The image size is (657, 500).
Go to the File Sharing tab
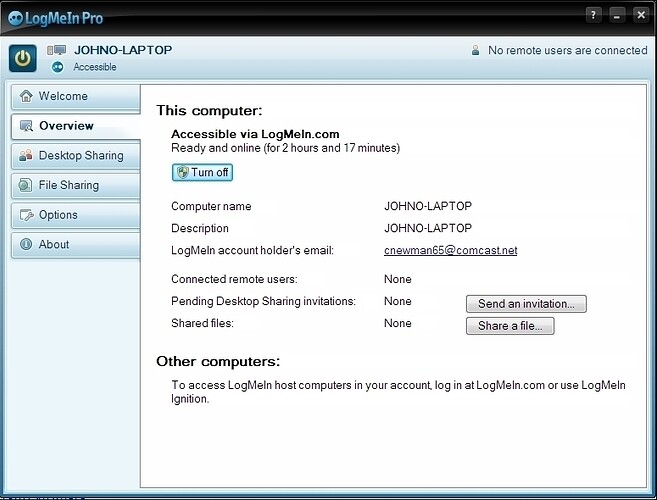[76, 186]
